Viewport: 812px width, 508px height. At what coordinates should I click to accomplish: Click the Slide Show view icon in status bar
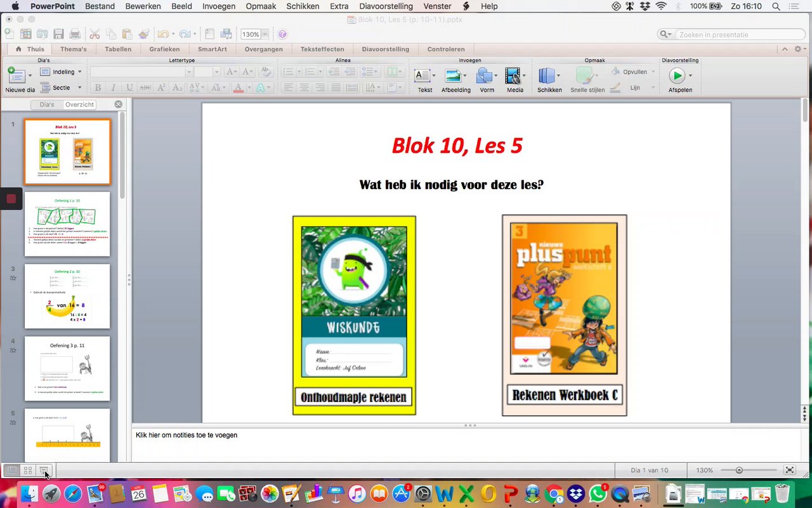44,471
